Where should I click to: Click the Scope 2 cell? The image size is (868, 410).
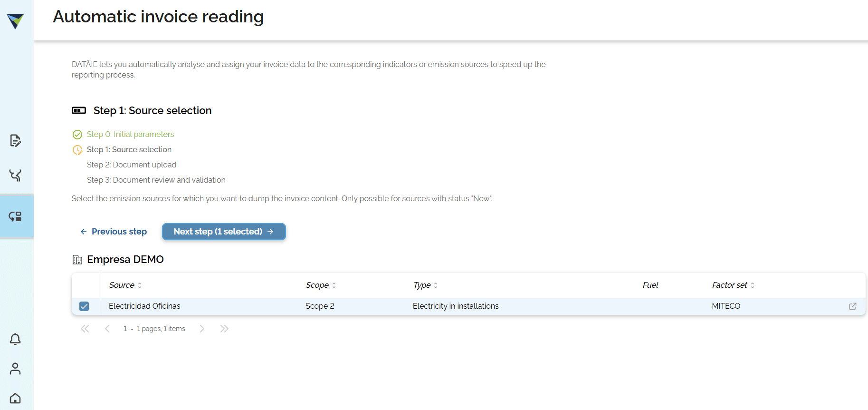[x=320, y=306]
